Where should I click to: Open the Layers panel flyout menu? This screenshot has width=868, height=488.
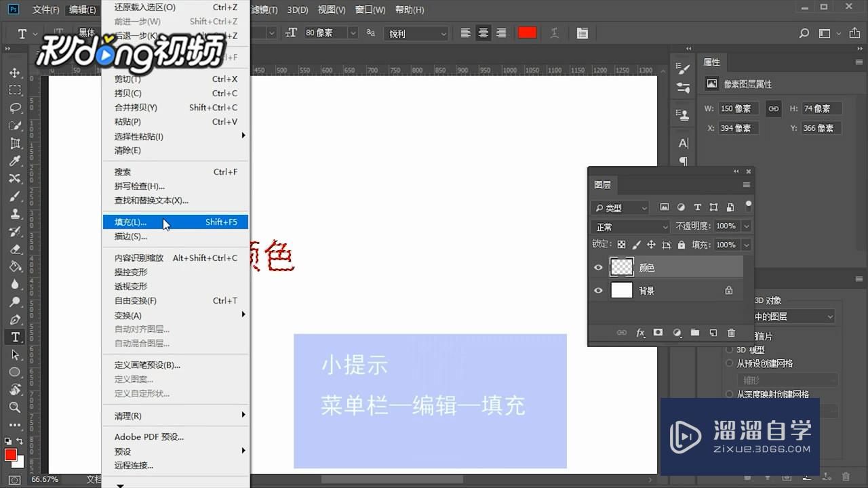[747, 184]
